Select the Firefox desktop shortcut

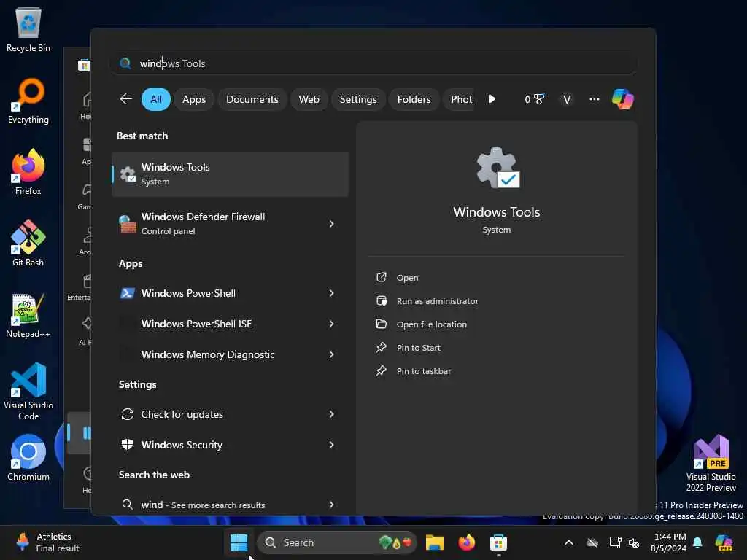click(x=28, y=171)
